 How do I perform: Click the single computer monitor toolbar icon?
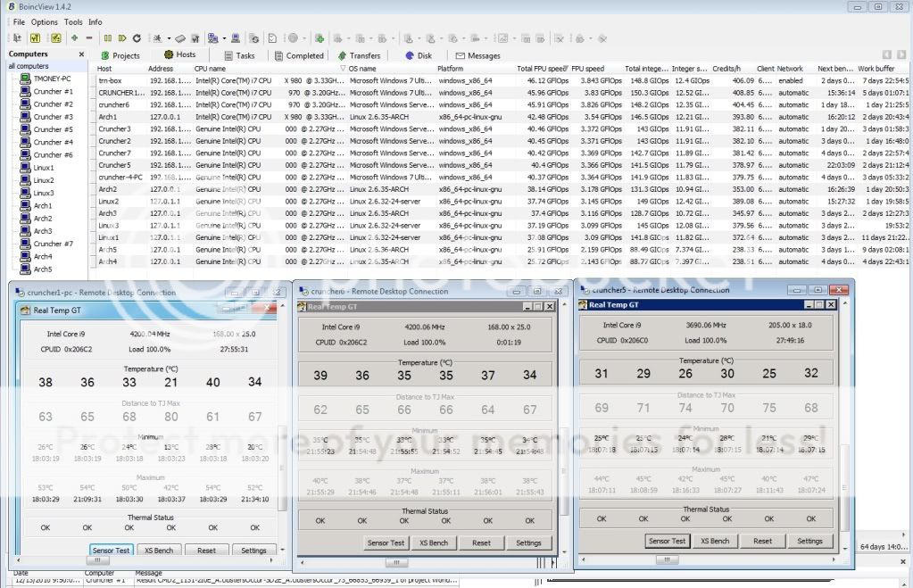[x=236, y=38]
